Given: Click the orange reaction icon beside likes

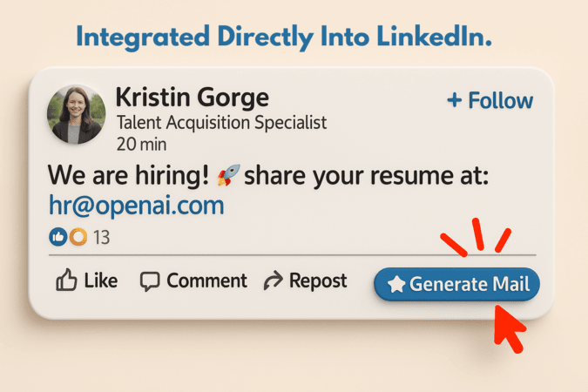Looking at the screenshot, I should pos(78,237).
